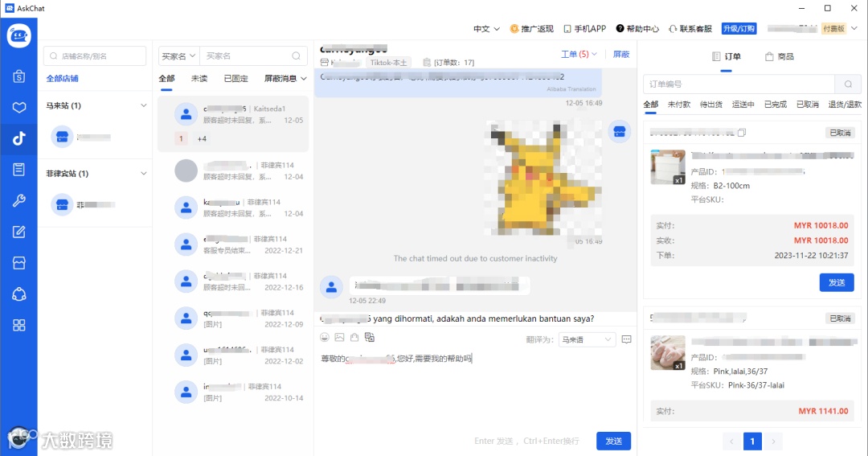Click 发送 on the MYR 10018.00 order

837,282
